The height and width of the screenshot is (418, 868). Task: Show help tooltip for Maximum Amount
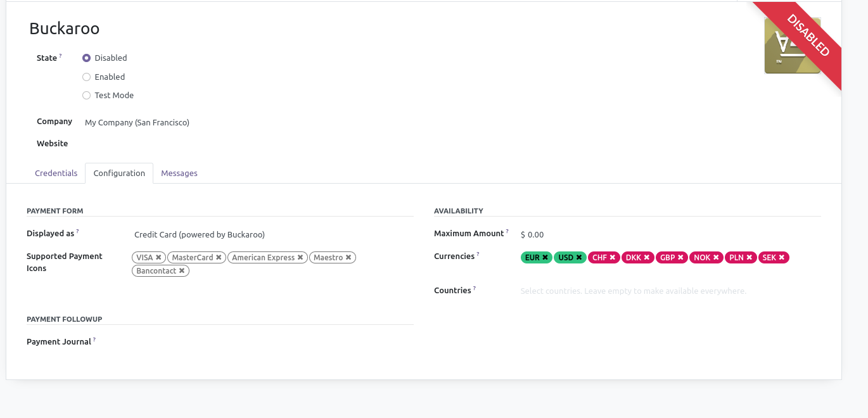pos(507,231)
